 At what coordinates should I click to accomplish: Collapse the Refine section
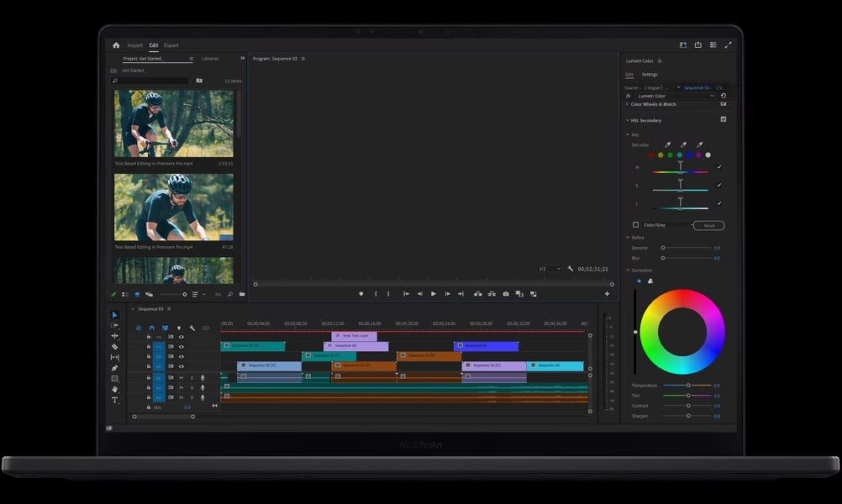[627, 238]
